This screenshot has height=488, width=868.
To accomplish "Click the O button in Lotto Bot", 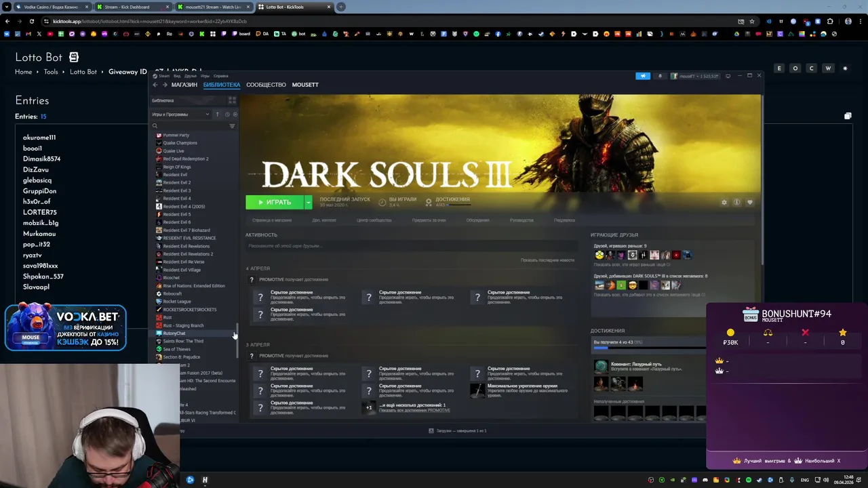I will tap(795, 68).
